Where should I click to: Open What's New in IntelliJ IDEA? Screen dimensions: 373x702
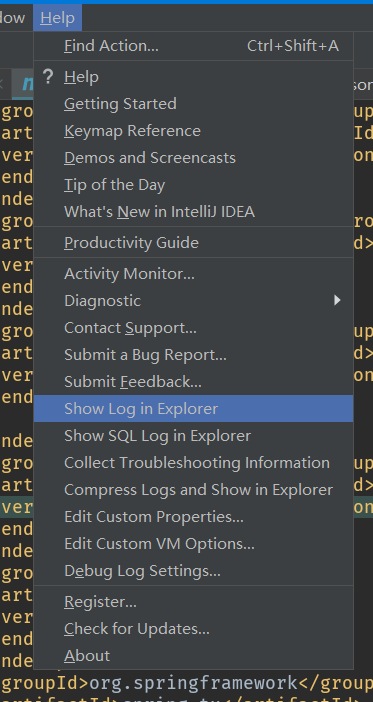[x=193, y=211]
